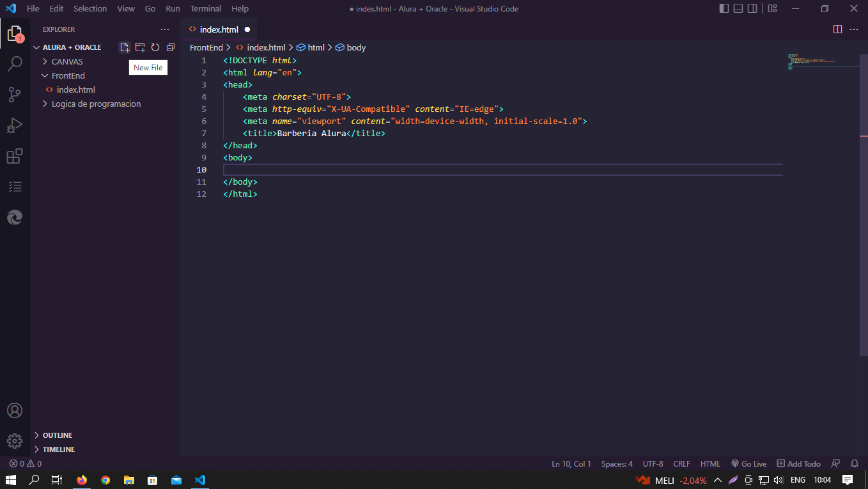The width and height of the screenshot is (868, 489).
Task: Open the Customize Layout icon in title bar
Action: (773, 8)
